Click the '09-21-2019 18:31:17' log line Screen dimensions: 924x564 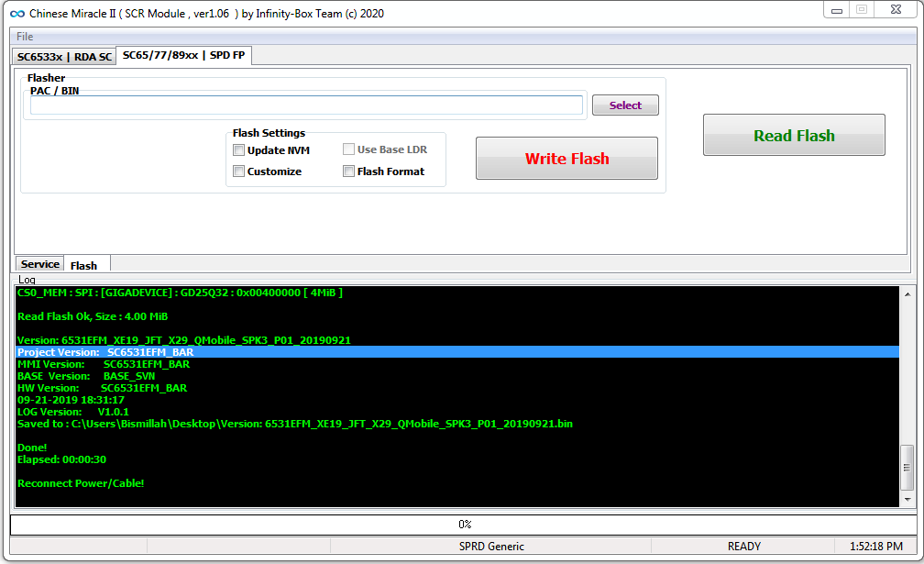click(x=71, y=400)
